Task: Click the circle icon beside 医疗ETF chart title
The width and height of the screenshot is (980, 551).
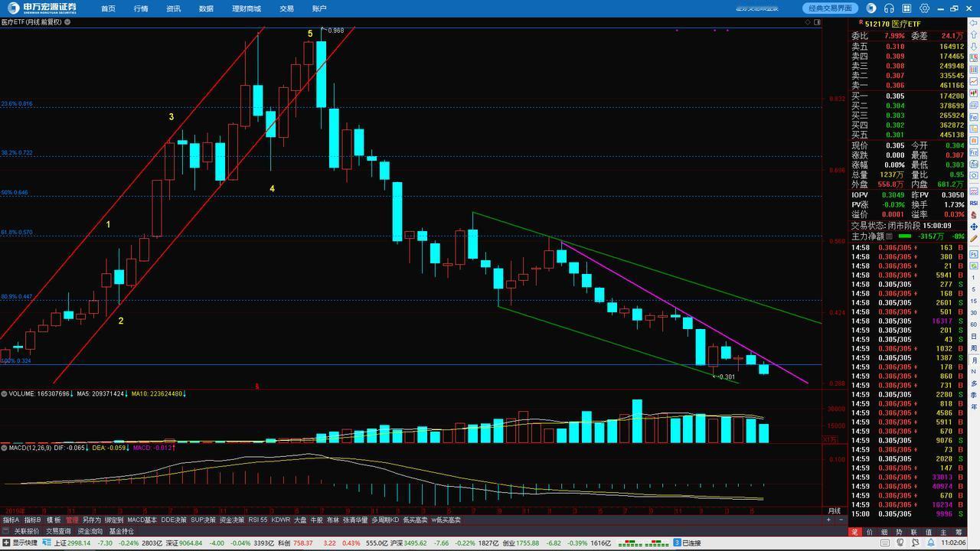Action: point(67,22)
